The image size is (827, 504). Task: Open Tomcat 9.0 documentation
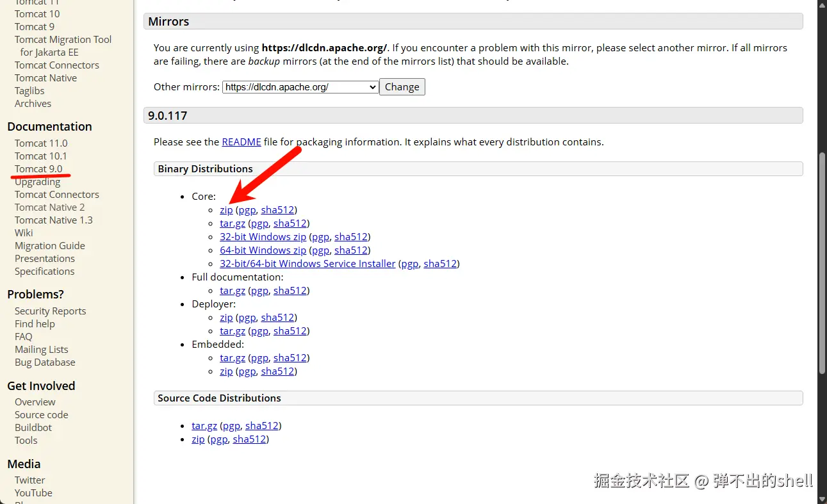pos(38,168)
